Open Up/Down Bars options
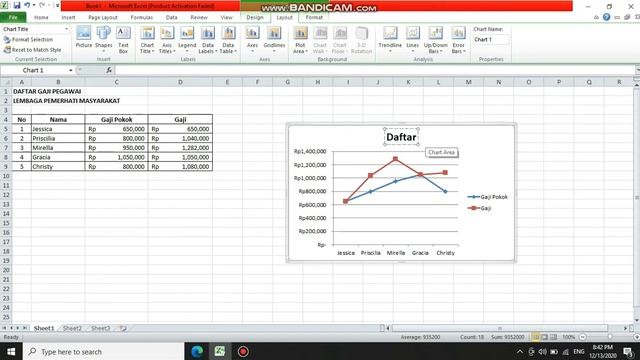Image resolution: width=640 pixels, height=360 pixels. 436,40
